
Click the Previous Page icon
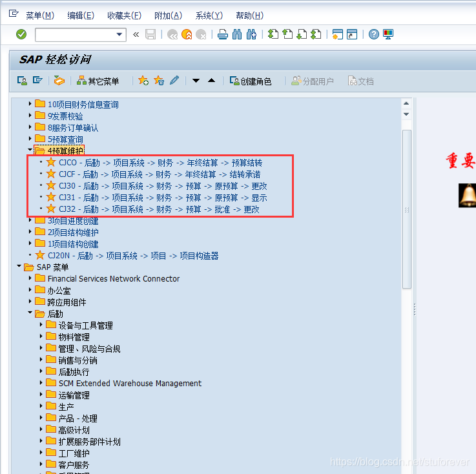287,34
